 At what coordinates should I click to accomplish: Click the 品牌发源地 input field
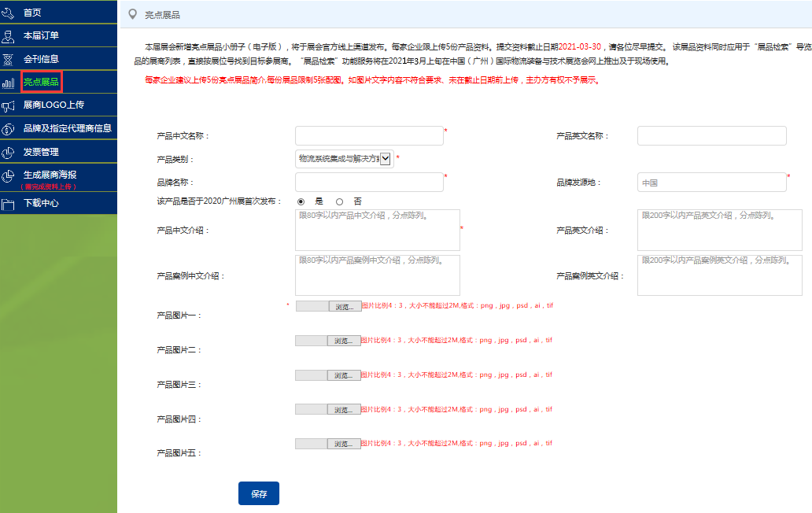pos(711,183)
